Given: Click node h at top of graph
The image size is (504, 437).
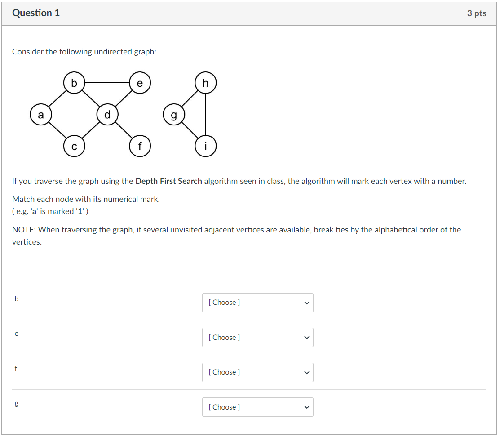Looking at the screenshot, I should [205, 83].
